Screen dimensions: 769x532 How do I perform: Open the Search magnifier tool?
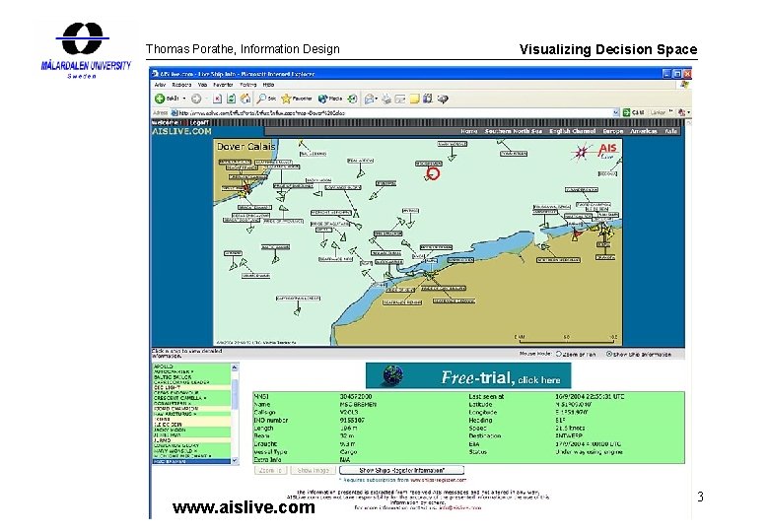267,99
